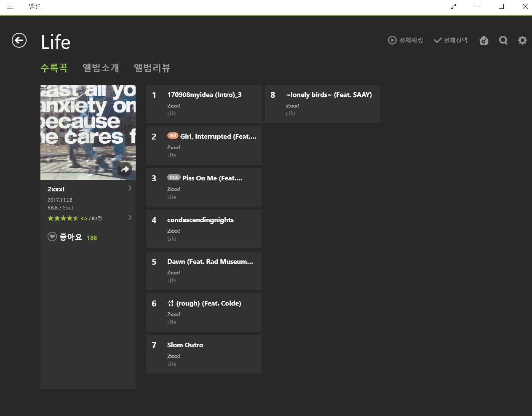Select track Dawn (Feat. Rad Museum…

coord(204,271)
